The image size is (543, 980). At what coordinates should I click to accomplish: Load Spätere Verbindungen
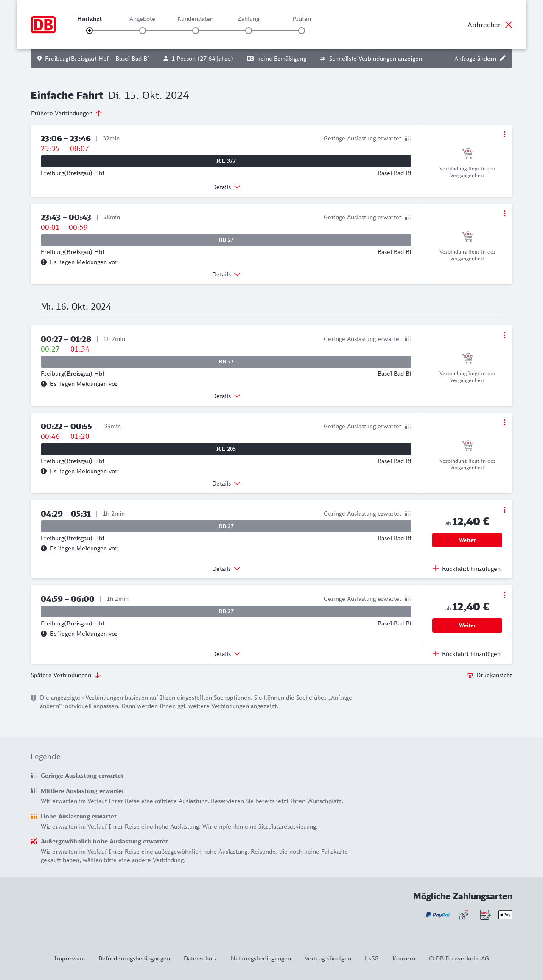pos(65,675)
